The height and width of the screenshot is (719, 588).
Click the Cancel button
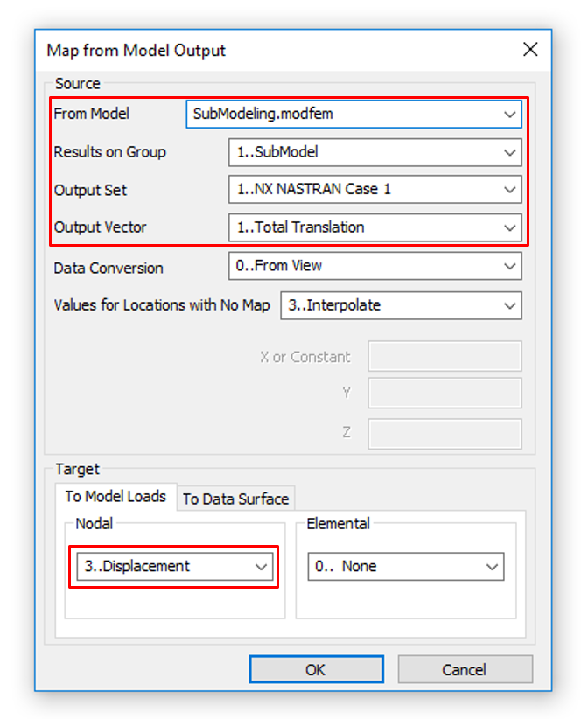(x=465, y=669)
